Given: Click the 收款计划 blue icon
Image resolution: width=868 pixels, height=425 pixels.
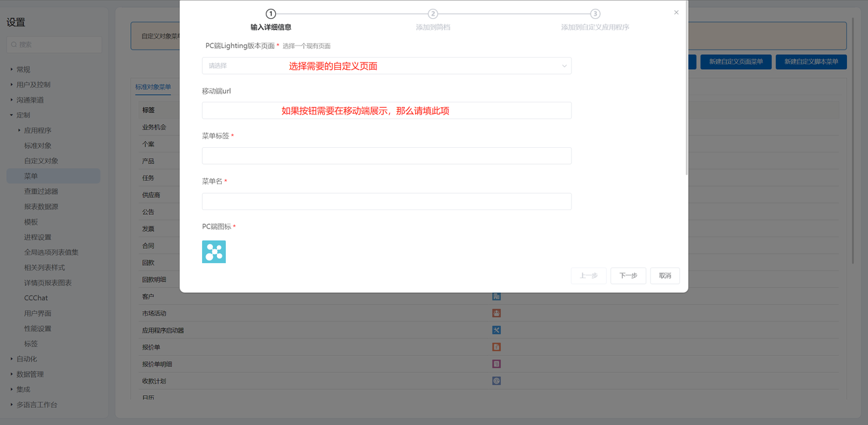Looking at the screenshot, I should (x=496, y=381).
